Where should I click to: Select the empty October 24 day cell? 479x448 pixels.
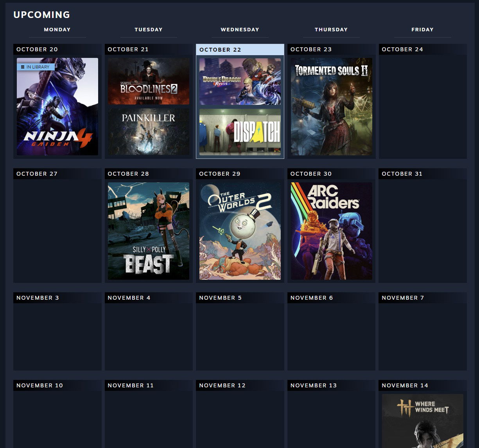(422, 106)
